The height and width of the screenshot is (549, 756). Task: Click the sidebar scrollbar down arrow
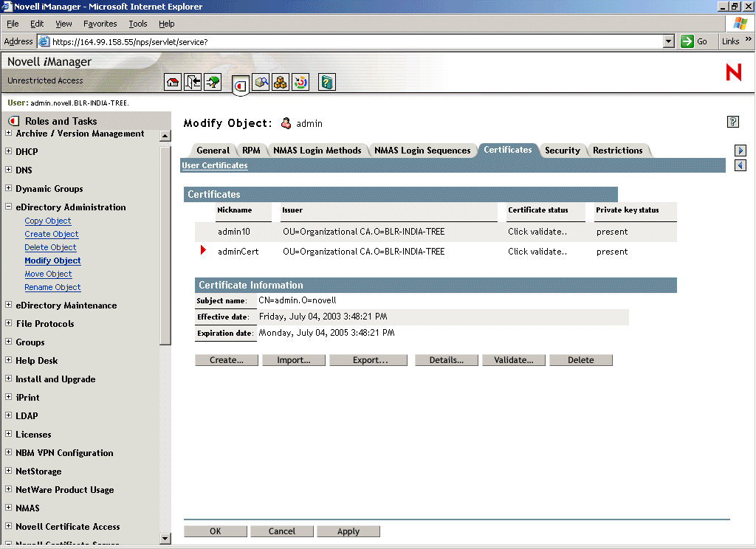[x=165, y=539]
